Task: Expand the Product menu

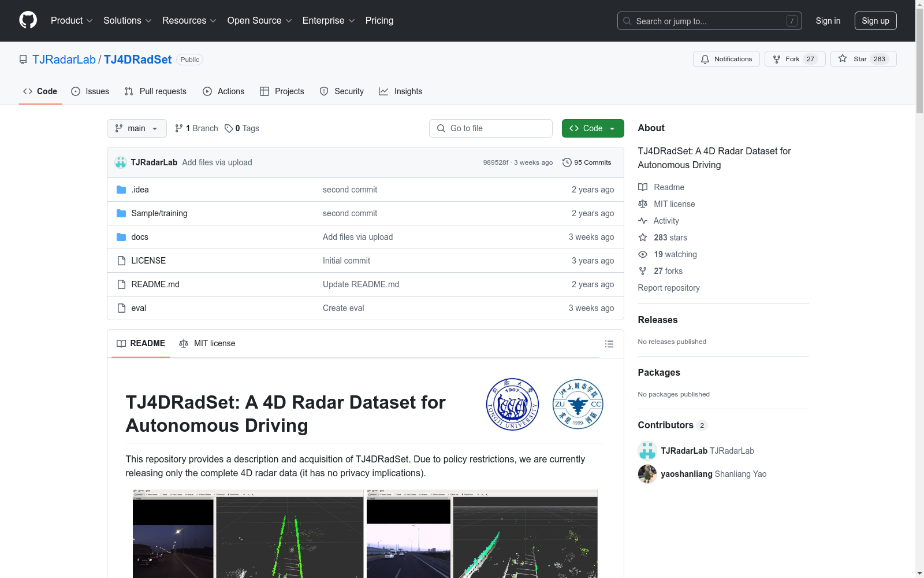Action: [x=72, y=21]
